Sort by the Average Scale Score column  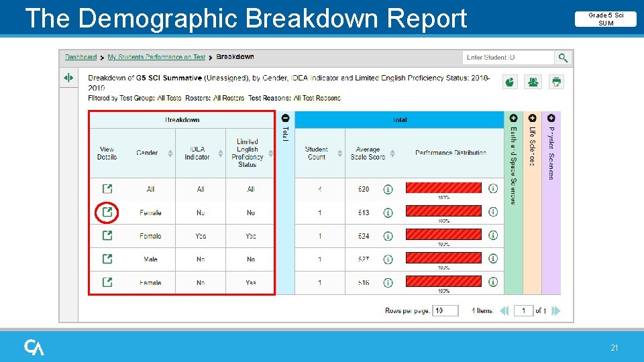click(392, 154)
